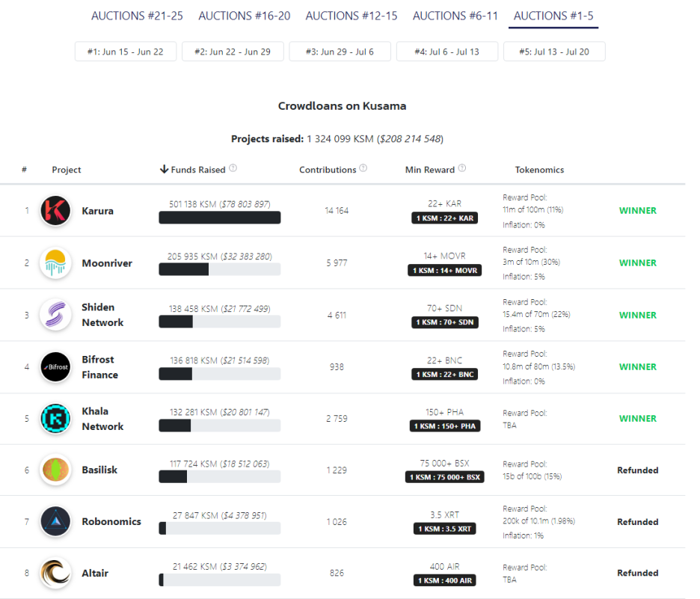Image resolution: width=700 pixels, height=599 pixels.
Task: Select auction #3: Jun 29 - Jul 6
Action: [340, 52]
